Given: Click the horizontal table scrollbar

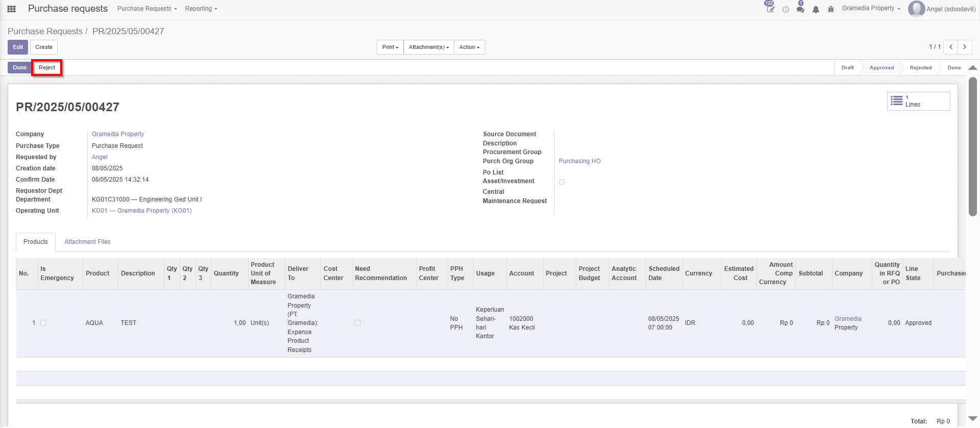Looking at the screenshot, I should [491, 401].
